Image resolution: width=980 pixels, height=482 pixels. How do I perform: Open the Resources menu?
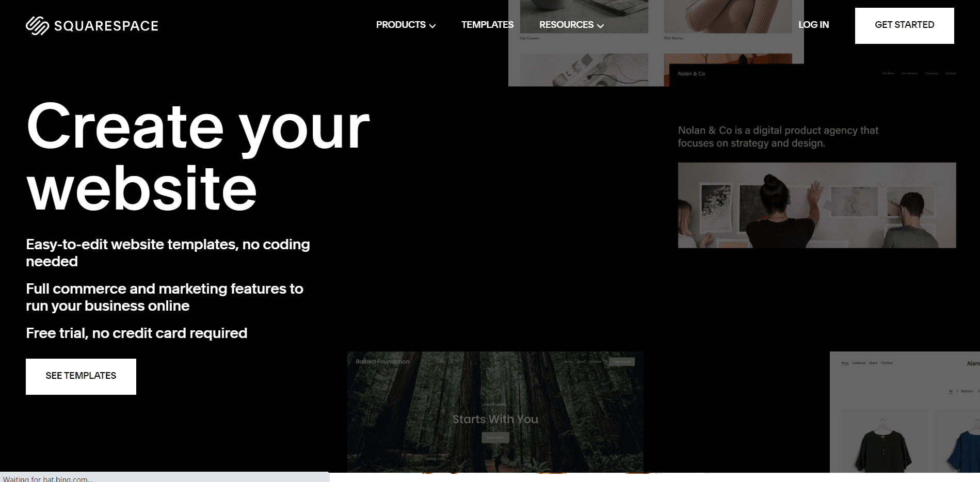(566, 25)
